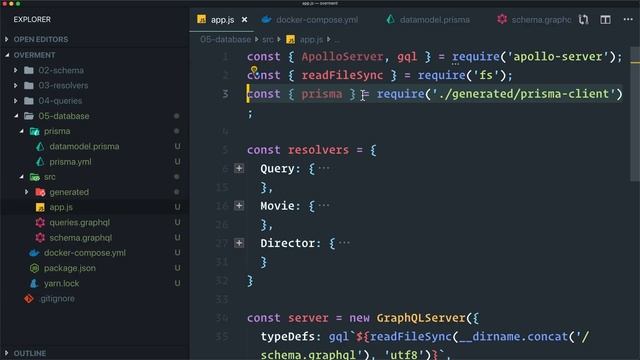Expand the Query resolver code fold
Screen dimensions: 640x360
point(239,168)
